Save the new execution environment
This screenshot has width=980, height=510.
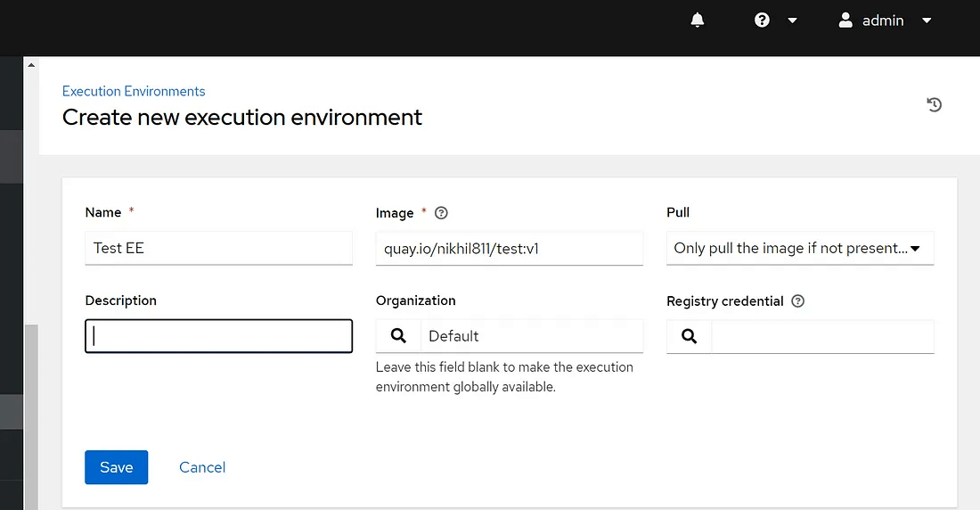(x=116, y=467)
